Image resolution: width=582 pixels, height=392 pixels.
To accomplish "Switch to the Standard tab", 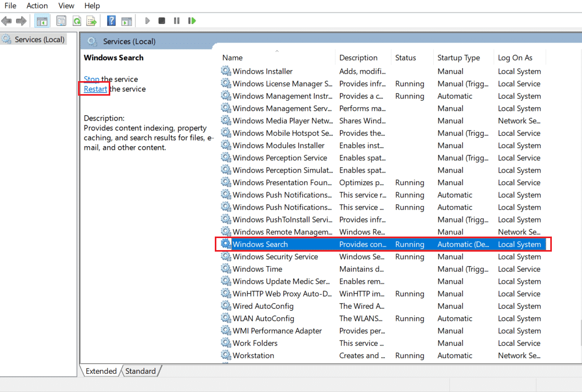I will pos(140,371).
